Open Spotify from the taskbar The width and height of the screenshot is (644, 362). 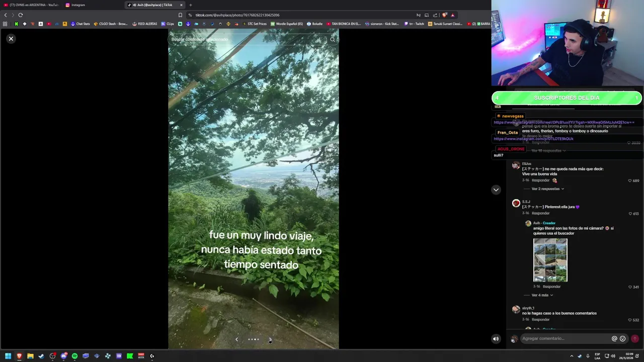click(x=74, y=356)
